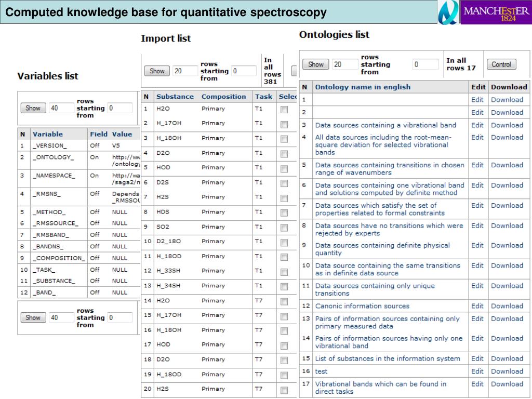Select the _COMPOSITION_ variable cell

[59, 258]
